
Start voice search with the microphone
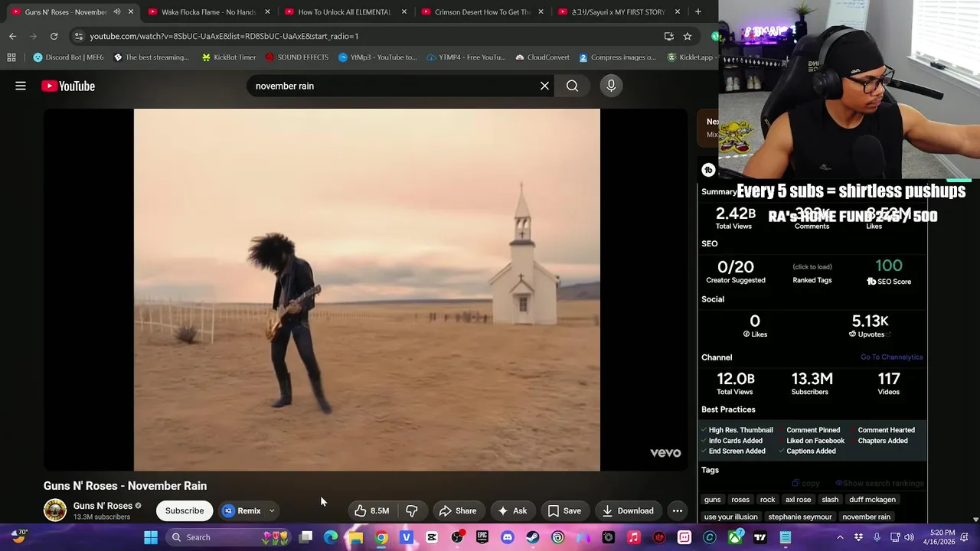point(611,86)
